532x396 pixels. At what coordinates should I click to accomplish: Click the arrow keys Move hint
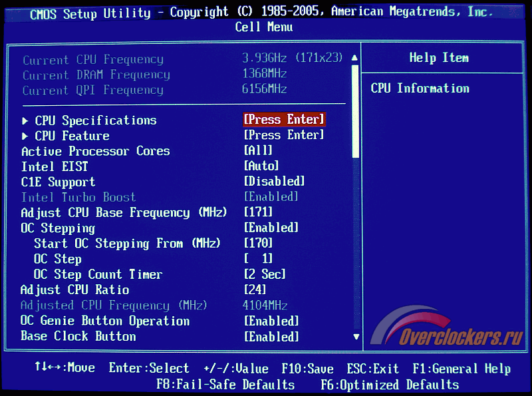tap(65, 367)
